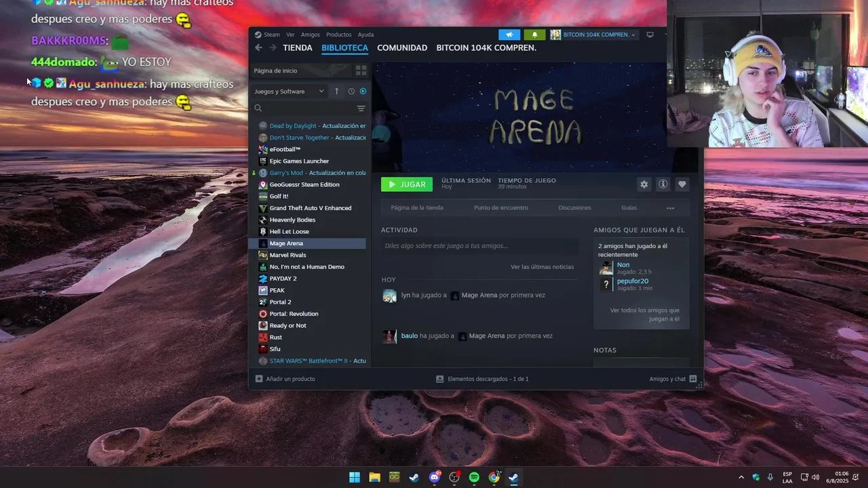Go to the COMUNIDAD tab
Image resolution: width=868 pixels, height=488 pixels.
pos(402,48)
